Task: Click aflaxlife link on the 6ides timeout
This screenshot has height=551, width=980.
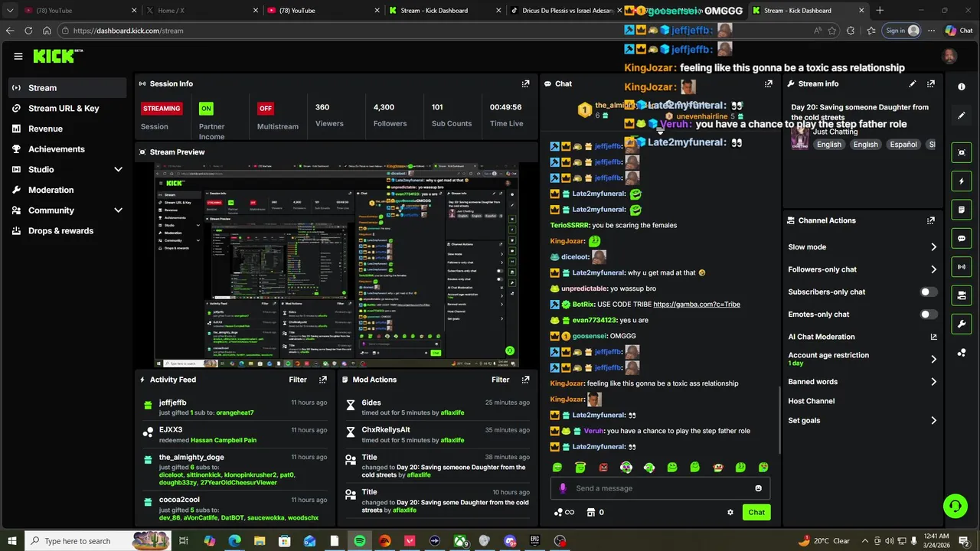Action: [452, 413]
